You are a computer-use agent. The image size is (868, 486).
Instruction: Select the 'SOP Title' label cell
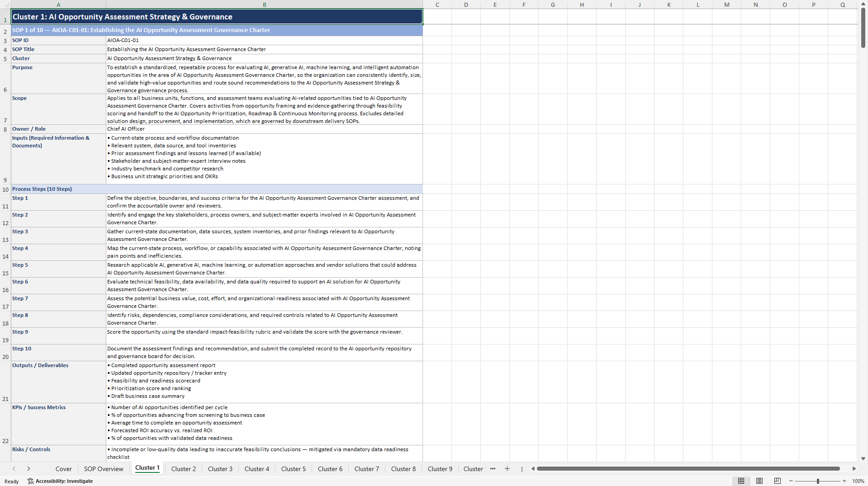(x=58, y=49)
